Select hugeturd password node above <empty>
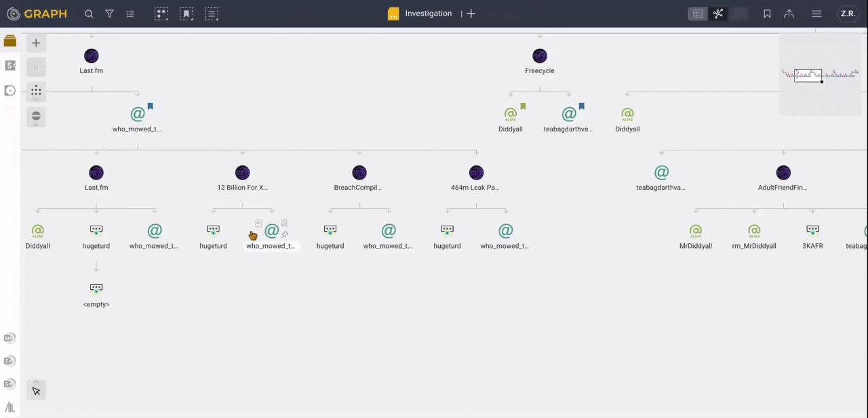Image resolution: width=868 pixels, height=418 pixels. (x=96, y=230)
